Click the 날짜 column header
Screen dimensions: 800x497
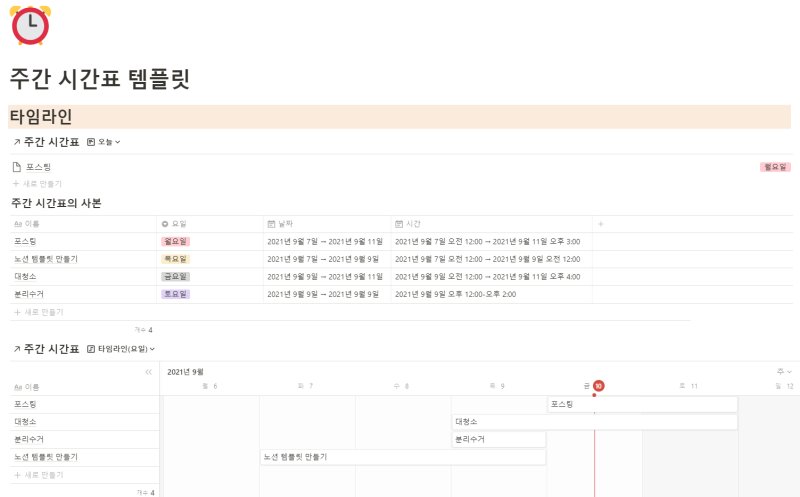point(327,224)
